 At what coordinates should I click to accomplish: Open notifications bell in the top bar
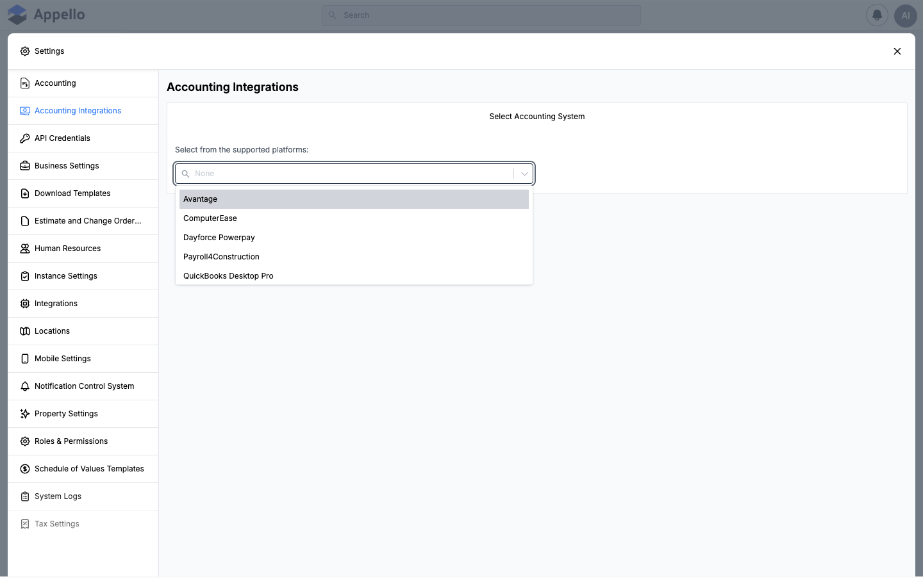877,15
